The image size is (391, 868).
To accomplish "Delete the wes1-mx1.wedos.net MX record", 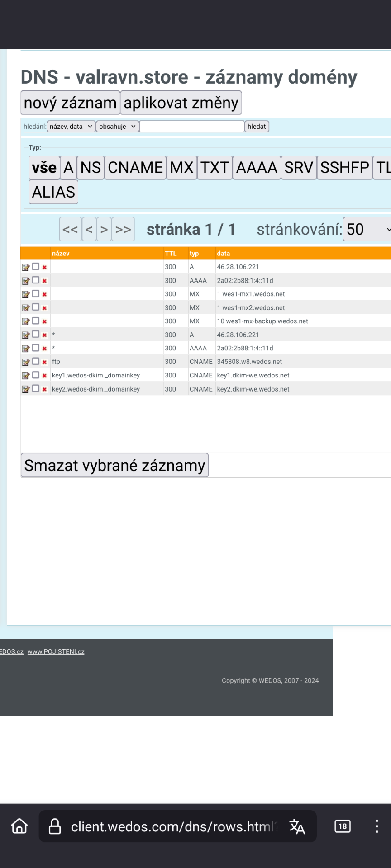I will point(44,294).
